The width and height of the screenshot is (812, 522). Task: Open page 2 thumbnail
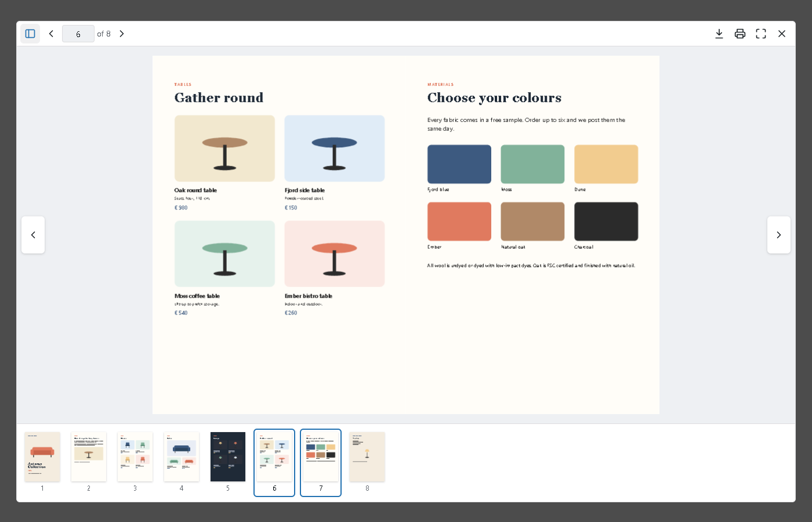pos(89,457)
